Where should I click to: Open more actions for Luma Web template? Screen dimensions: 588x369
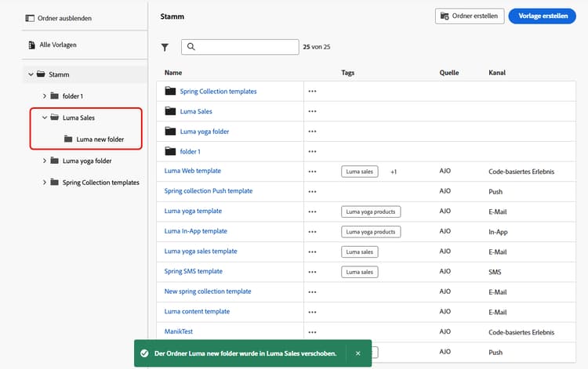[x=312, y=171]
